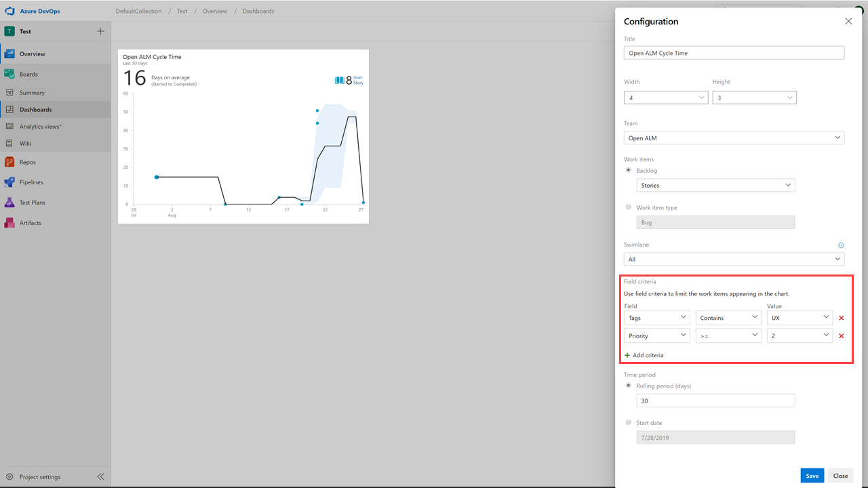Switch to the Dashboards breadcrumb
868x488 pixels.
point(258,11)
